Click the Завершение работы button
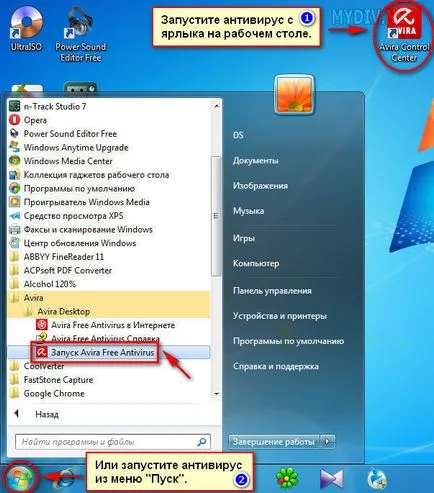This screenshot has height=493, width=434. (x=274, y=442)
